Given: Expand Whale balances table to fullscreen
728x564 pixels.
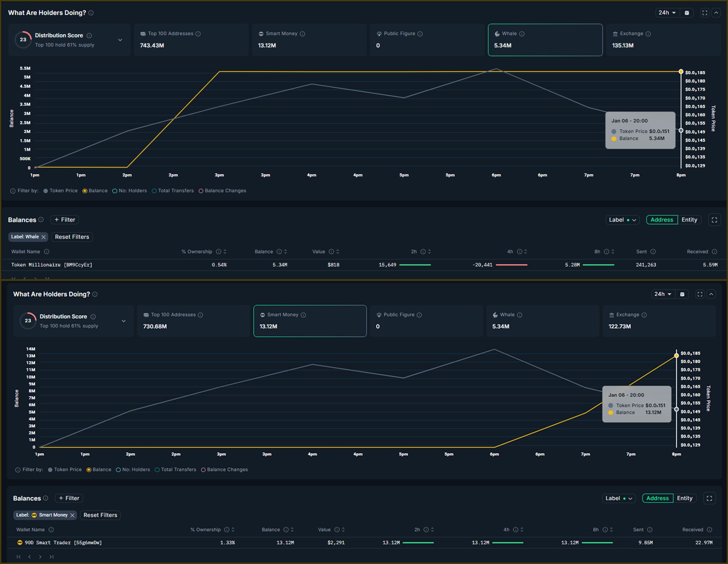Looking at the screenshot, I should click(714, 220).
